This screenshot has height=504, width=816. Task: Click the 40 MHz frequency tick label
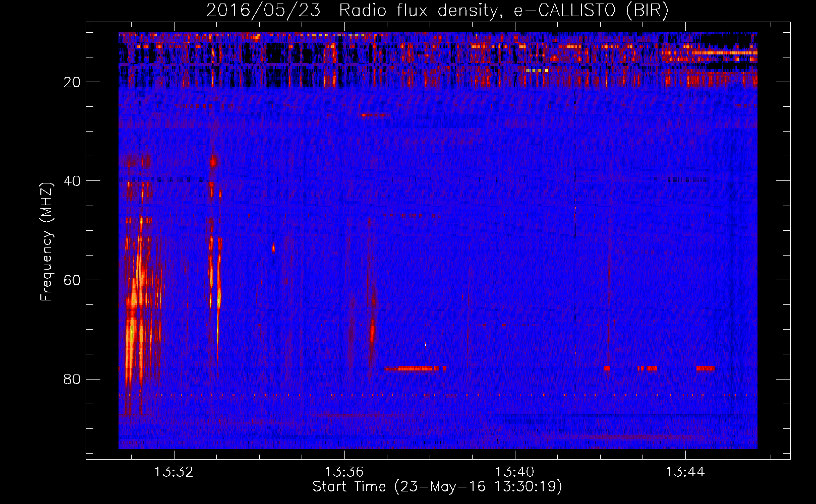(x=73, y=180)
